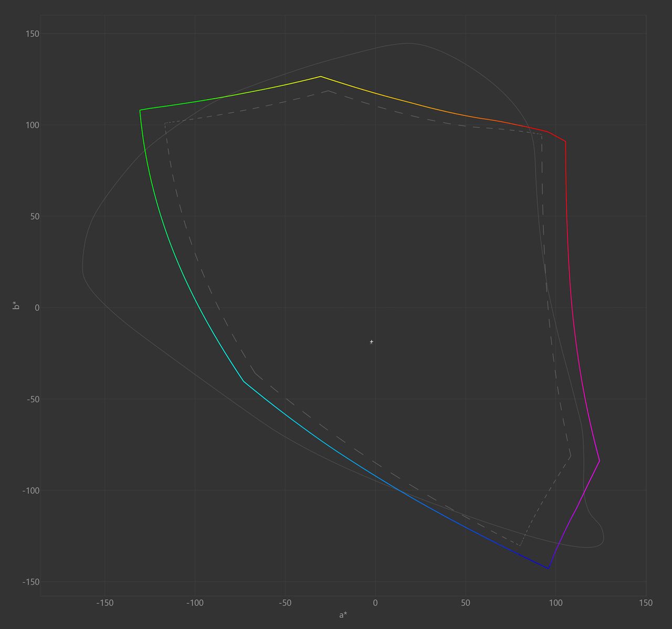Click the green corner vertex of colored gamut

(x=140, y=110)
